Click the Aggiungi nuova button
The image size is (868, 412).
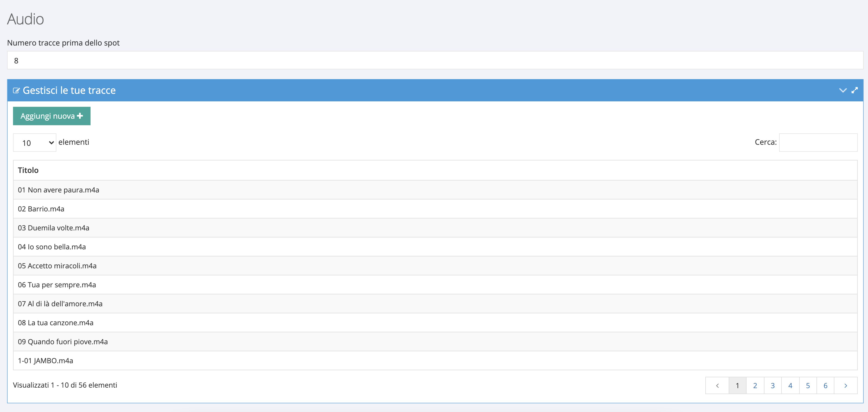52,116
